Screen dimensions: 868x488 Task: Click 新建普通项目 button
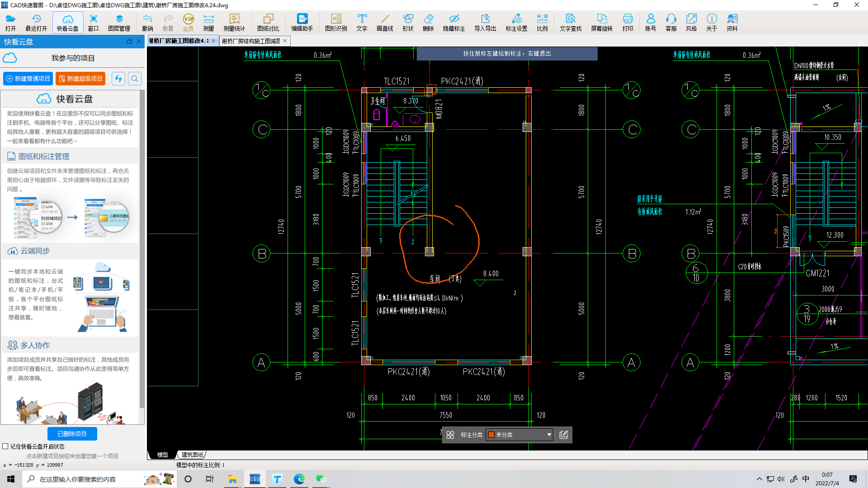click(x=28, y=79)
